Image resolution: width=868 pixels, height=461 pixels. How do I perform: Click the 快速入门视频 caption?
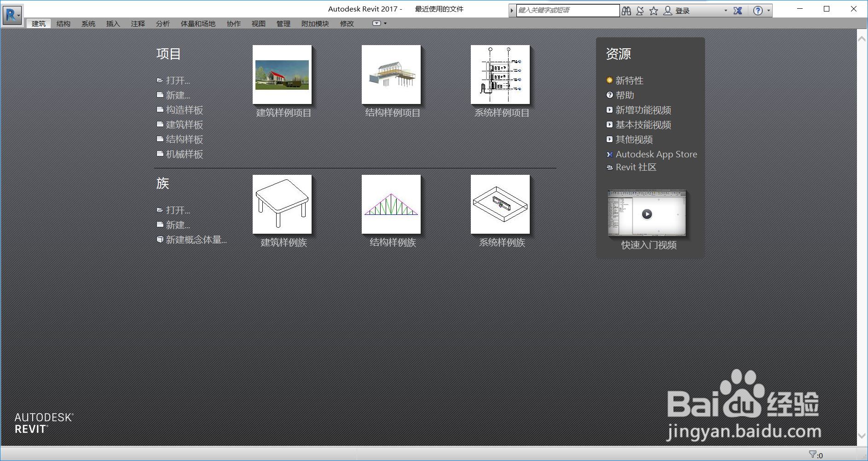pos(649,245)
